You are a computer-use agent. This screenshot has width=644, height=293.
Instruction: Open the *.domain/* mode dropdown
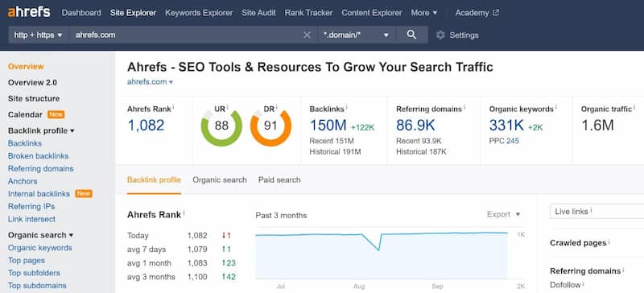(357, 35)
